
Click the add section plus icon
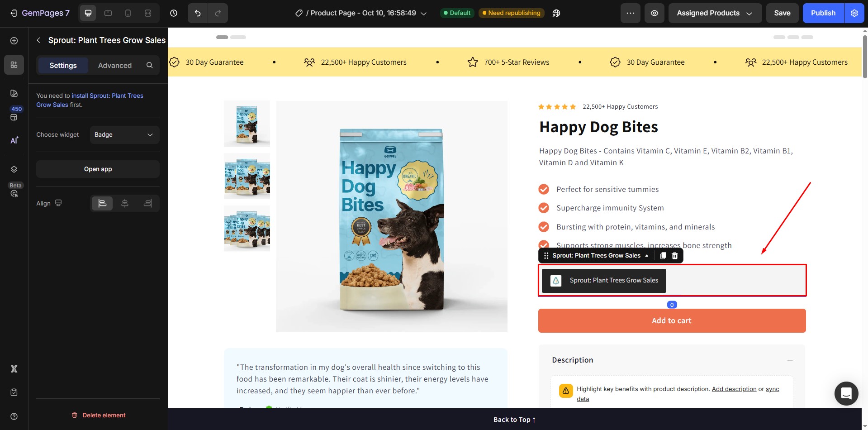[14, 41]
